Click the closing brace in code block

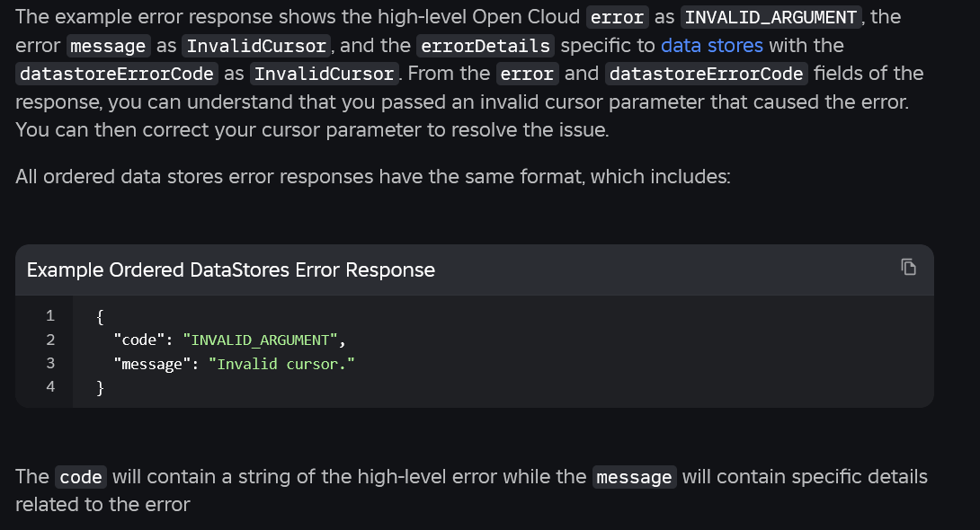pos(100,387)
